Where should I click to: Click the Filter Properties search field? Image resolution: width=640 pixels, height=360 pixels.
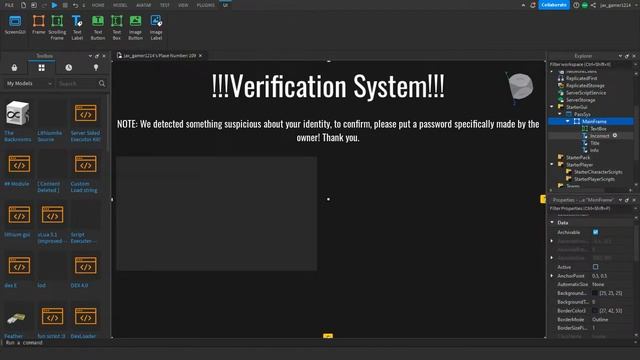point(591,209)
